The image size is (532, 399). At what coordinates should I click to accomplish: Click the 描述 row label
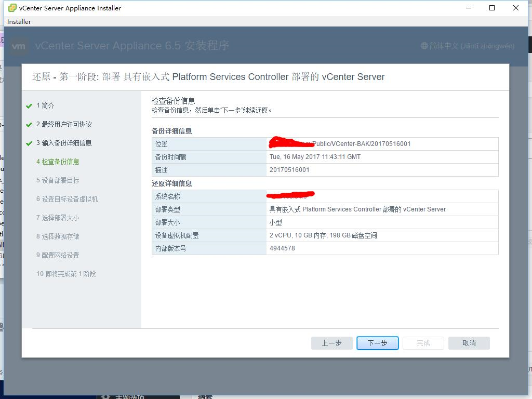pos(162,170)
